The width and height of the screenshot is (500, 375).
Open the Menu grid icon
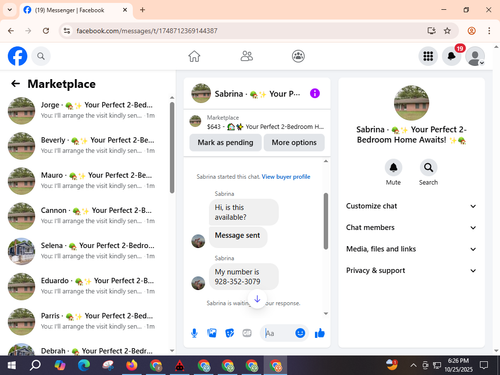point(428,56)
